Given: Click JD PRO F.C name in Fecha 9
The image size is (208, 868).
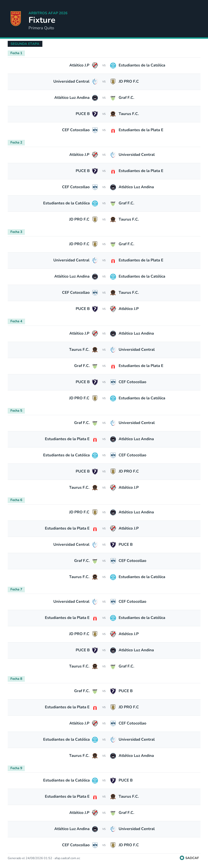Looking at the screenshot, I should 129,845.
